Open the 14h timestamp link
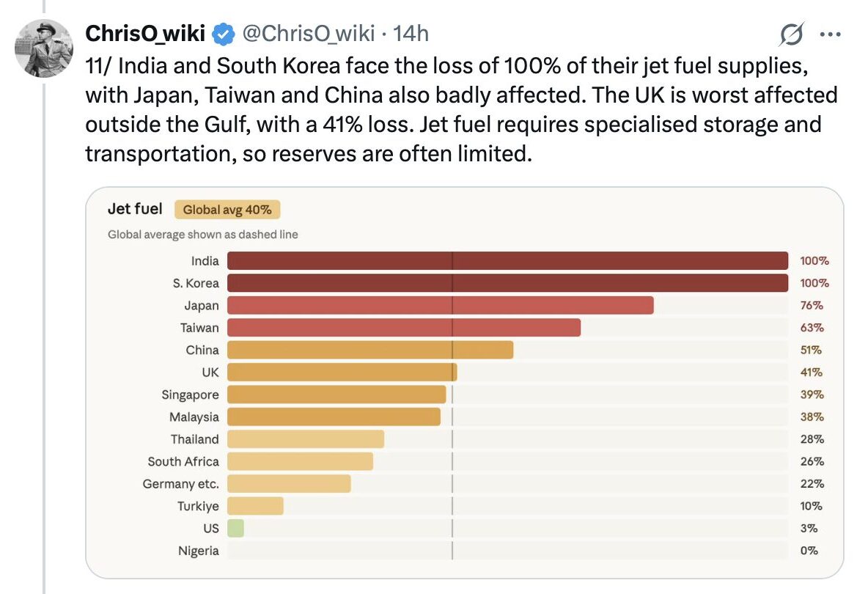Image resolution: width=868 pixels, height=594 pixels. [411, 34]
